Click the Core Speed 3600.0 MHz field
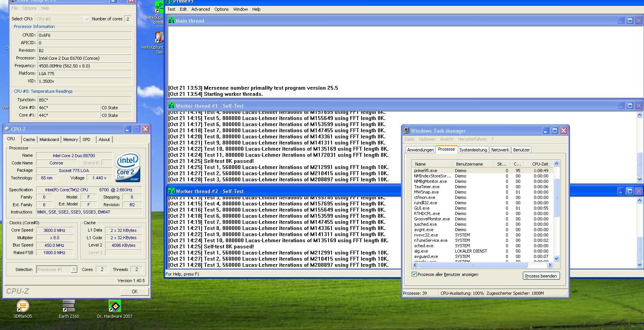Image resolution: width=644 pixels, height=330 pixels. tap(54, 230)
